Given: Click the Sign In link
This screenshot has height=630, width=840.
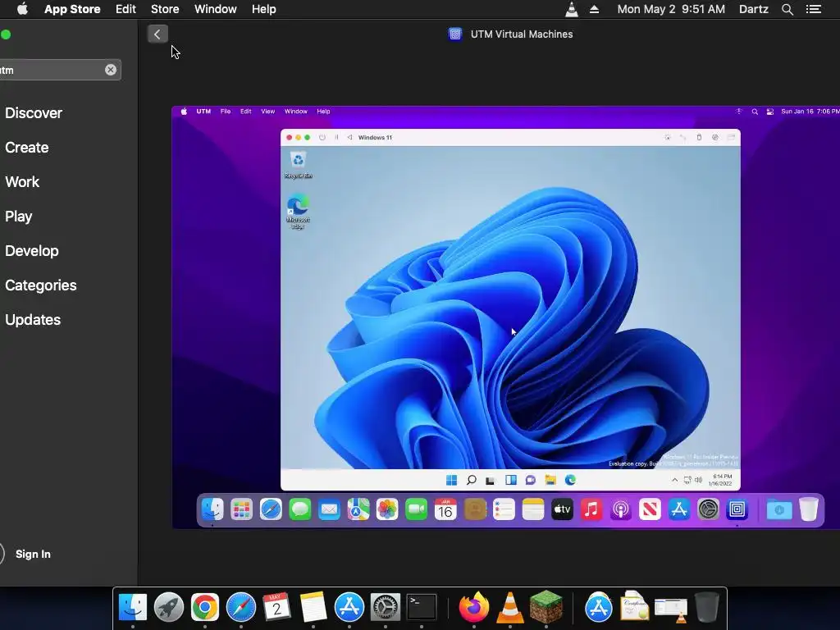Looking at the screenshot, I should [x=33, y=554].
